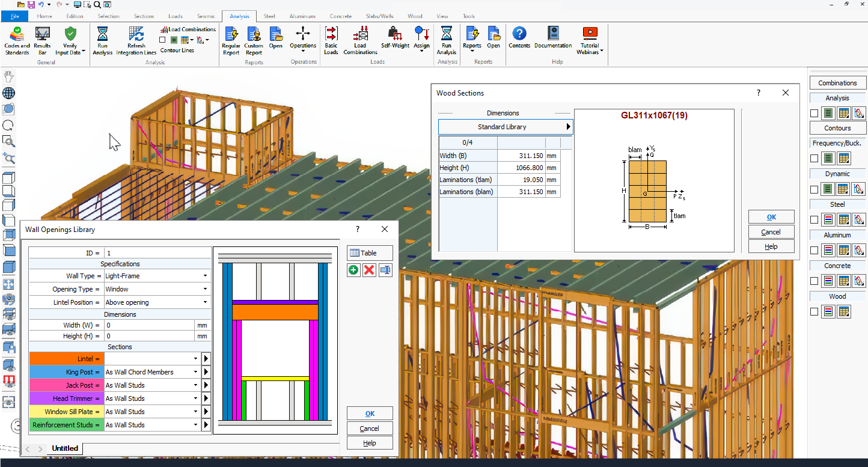Click the Width (W) input field
This screenshot has height=467, width=868.
(x=149, y=325)
